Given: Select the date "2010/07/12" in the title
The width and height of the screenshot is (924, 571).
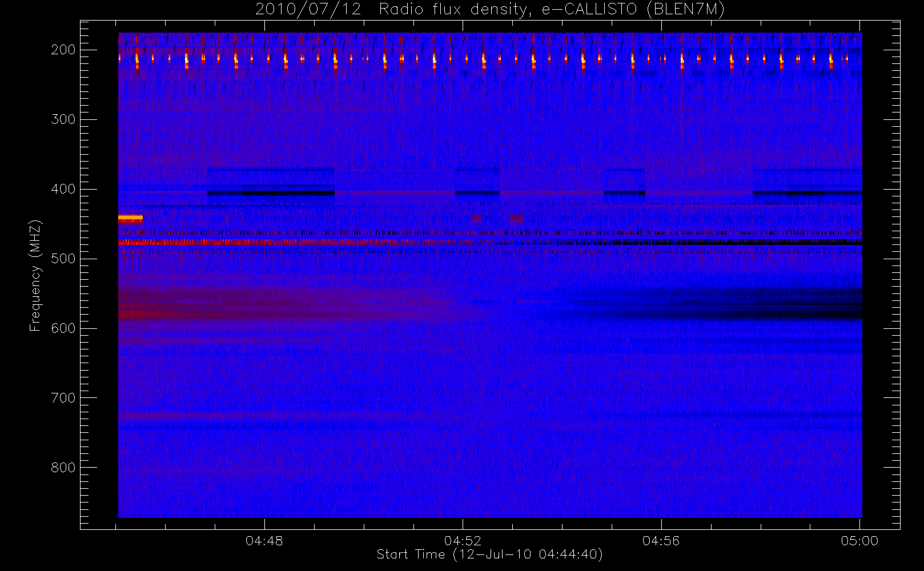Looking at the screenshot, I should click(x=308, y=10).
